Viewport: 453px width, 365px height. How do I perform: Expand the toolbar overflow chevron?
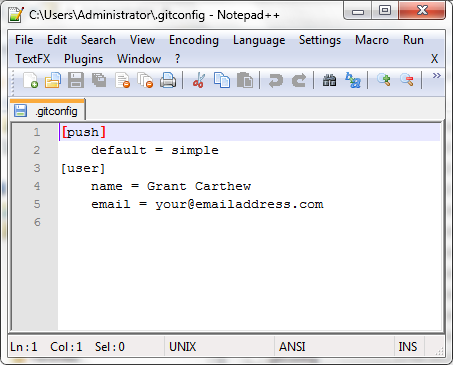(x=436, y=76)
